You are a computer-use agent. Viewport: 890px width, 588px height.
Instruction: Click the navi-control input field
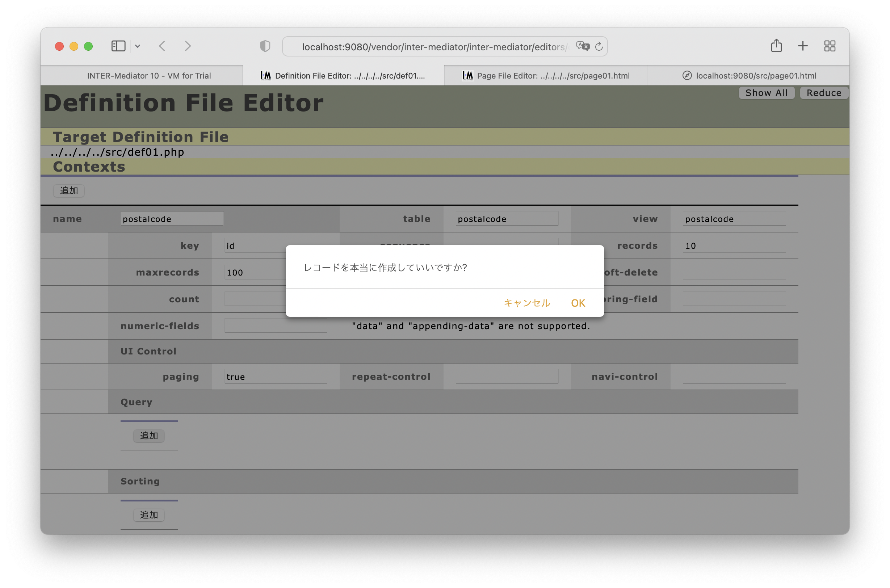click(734, 377)
